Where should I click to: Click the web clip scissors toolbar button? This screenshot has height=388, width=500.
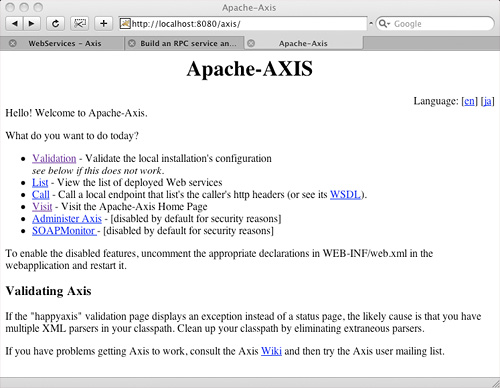tap(79, 24)
